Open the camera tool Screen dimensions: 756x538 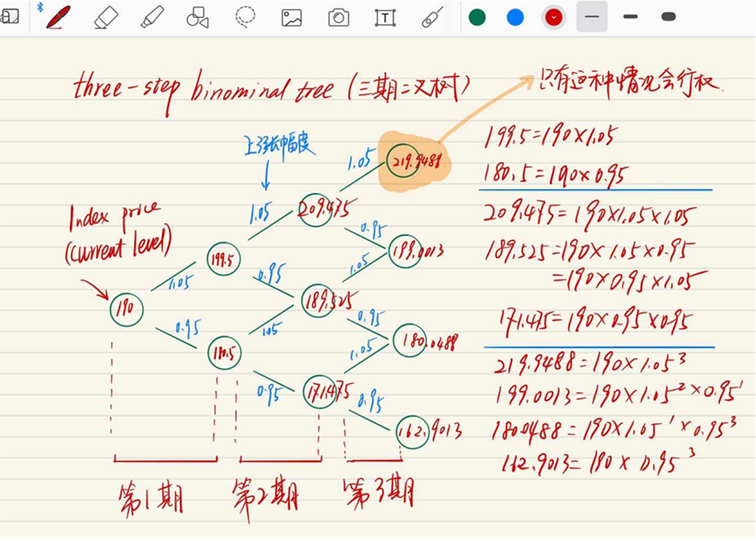[338, 17]
